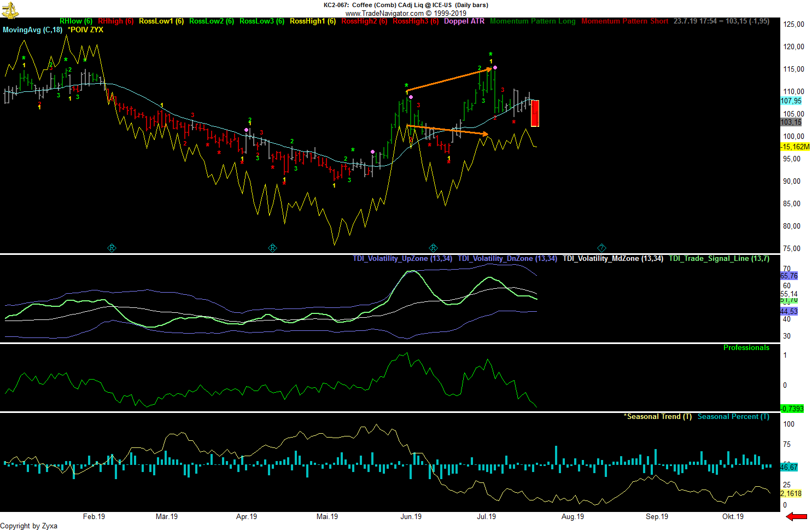Click the Doppel ATR indicator label
Screen dimensions: 812x530
tap(464, 21)
